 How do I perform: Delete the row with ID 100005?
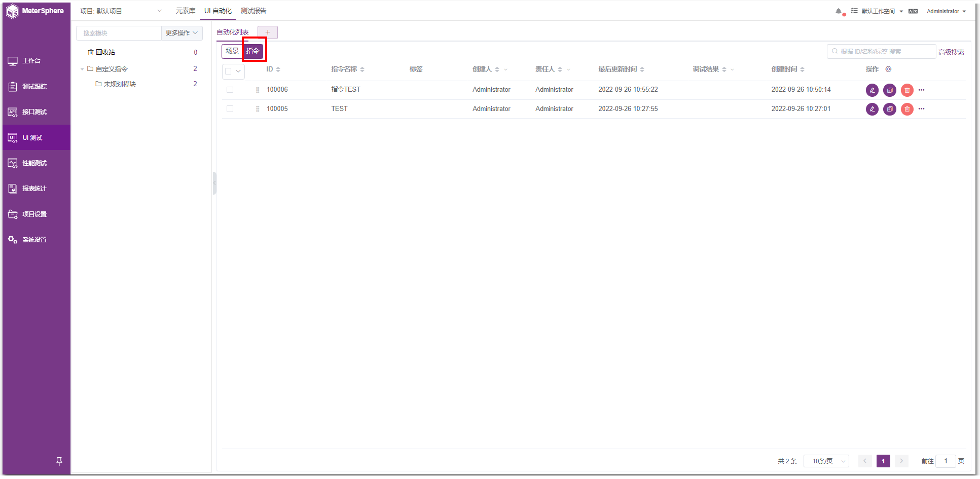coord(907,109)
